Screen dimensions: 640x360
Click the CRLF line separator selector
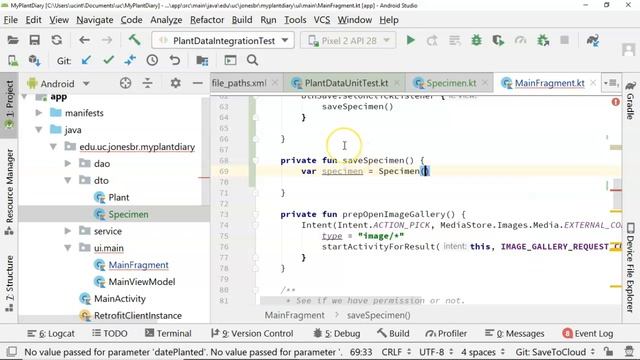[x=396, y=352]
